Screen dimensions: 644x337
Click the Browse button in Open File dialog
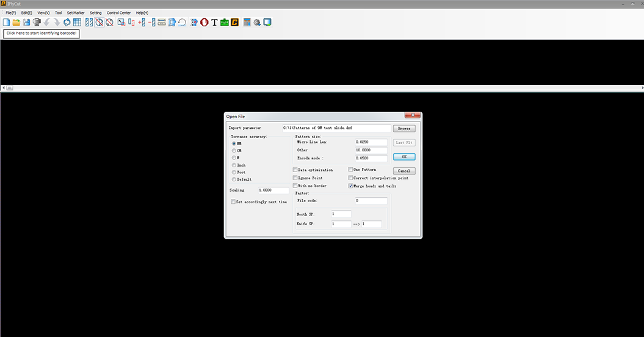(403, 129)
